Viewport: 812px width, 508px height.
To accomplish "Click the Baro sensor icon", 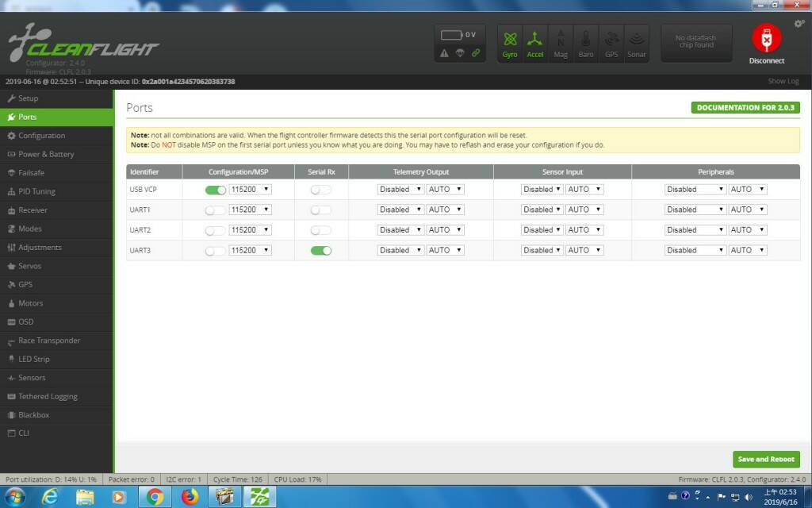I will coord(586,44).
